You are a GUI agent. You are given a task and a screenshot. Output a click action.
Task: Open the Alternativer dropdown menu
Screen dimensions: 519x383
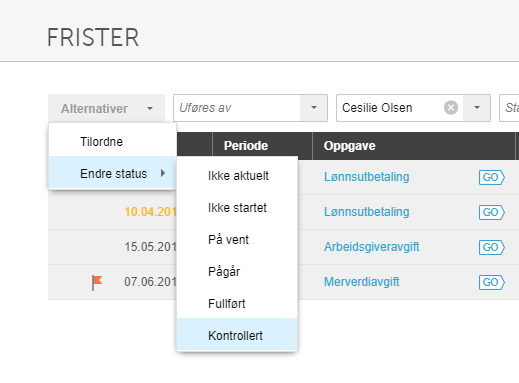(107, 108)
